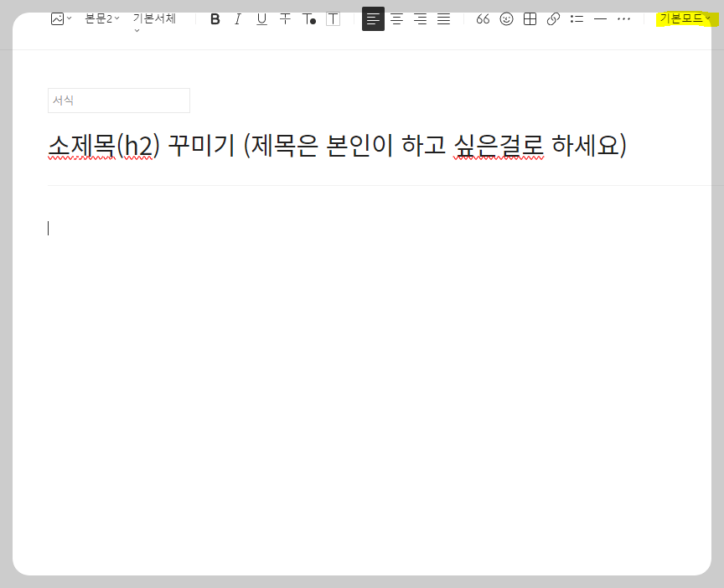Click the 서식 template field
Screen dimensions: 724x588
[118, 100]
